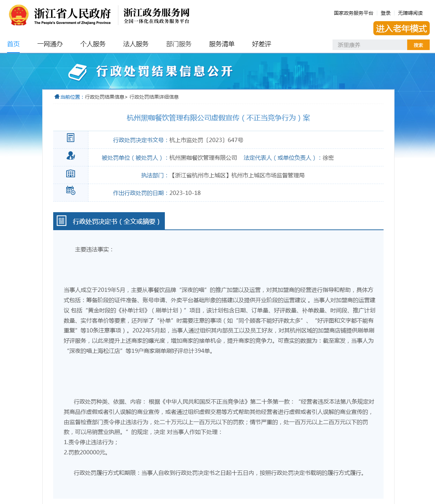The width and height of the screenshot is (435, 504).
Task: Go to 法人服务 section
Action: [136, 44]
